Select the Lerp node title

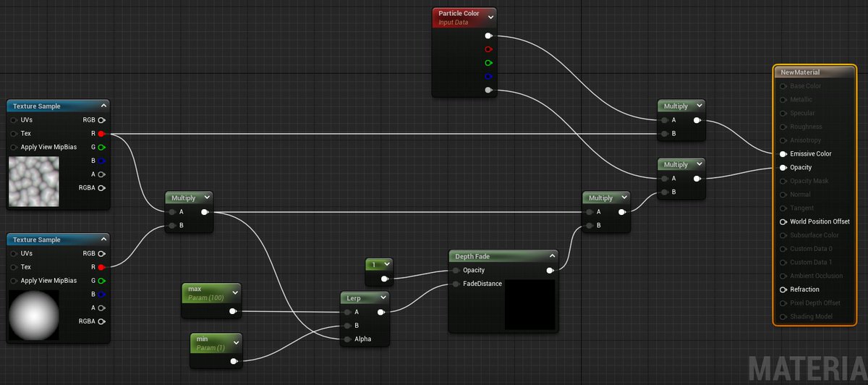click(353, 298)
